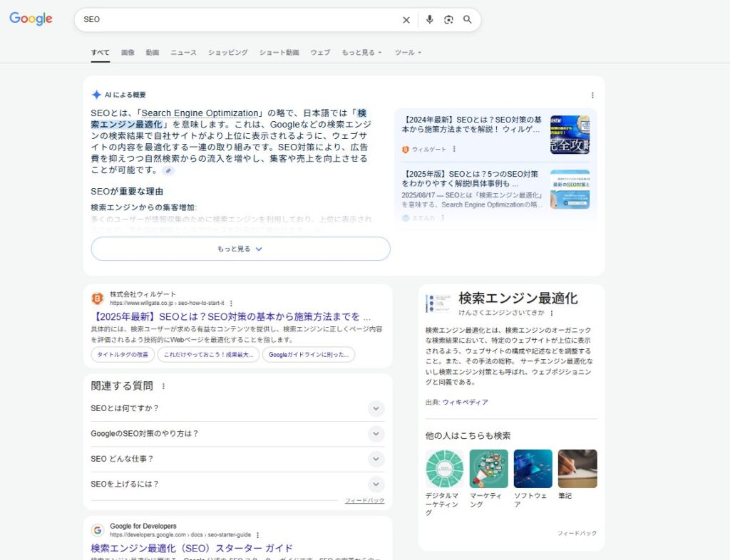Open the もっと見る dropdown in tab bar

[x=361, y=53]
